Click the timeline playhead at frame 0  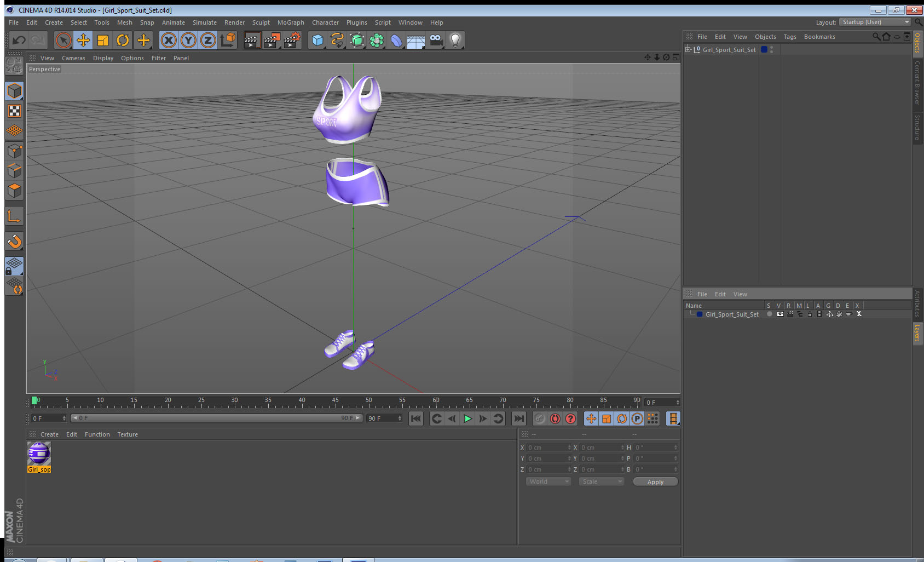[x=34, y=401]
